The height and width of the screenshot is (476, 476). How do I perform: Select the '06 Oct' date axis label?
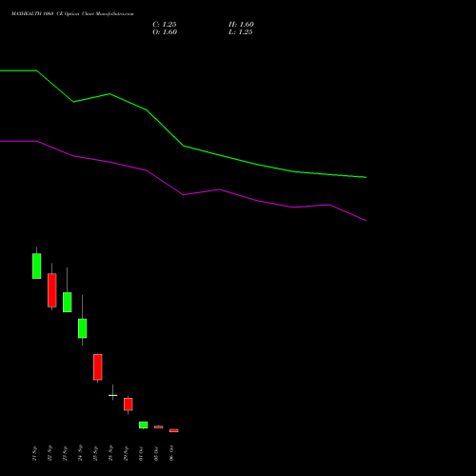click(x=171, y=453)
